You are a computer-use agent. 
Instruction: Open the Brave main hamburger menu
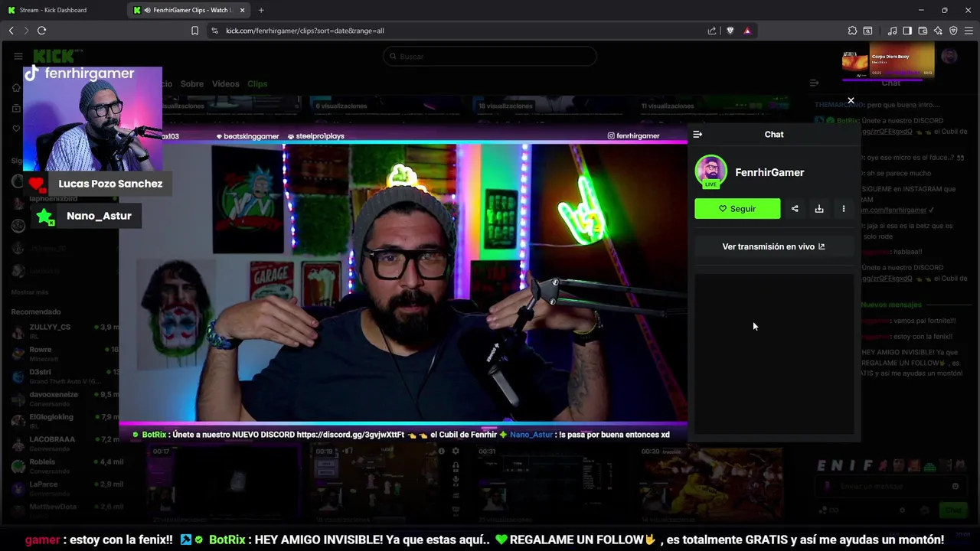tap(969, 31)
